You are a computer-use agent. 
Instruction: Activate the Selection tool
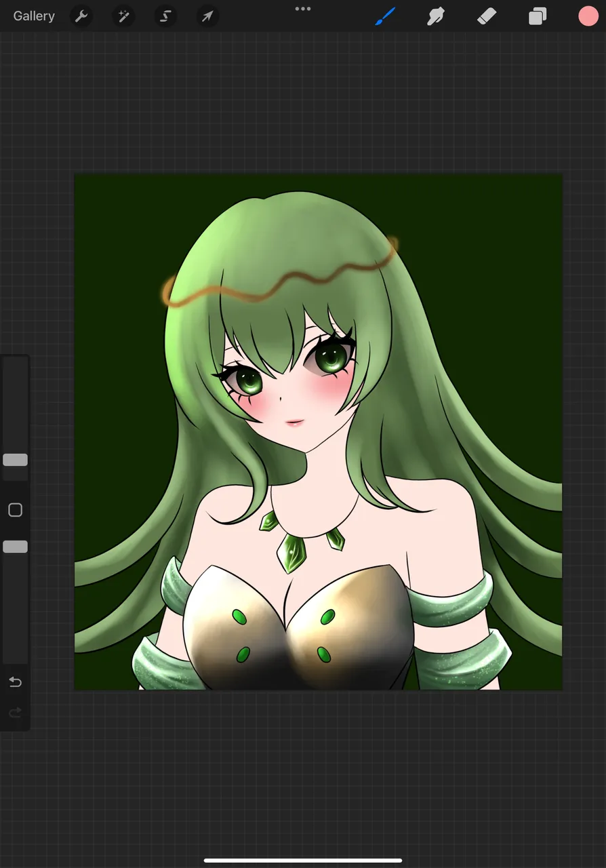point(165,16)
